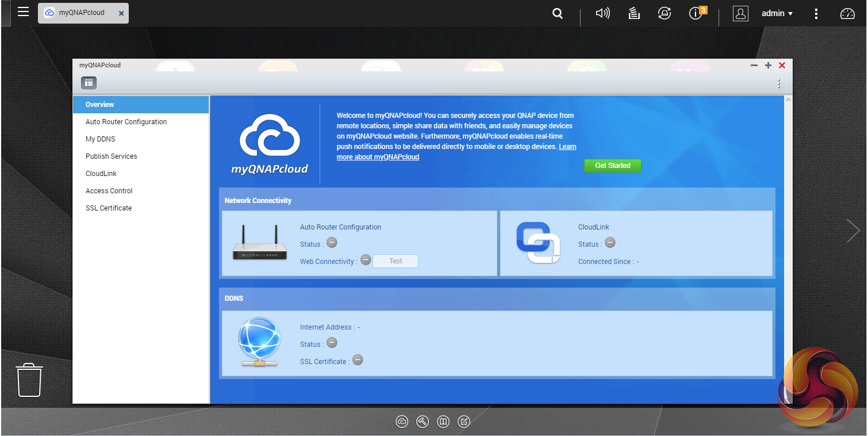This screenshot has width=868, height=436.
Task: Open myQNAPcloud window options menu
Action: tap(779, 83)
